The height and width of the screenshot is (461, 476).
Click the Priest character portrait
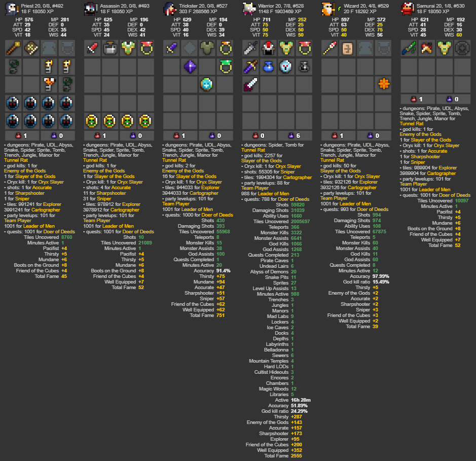pos(12,9)
